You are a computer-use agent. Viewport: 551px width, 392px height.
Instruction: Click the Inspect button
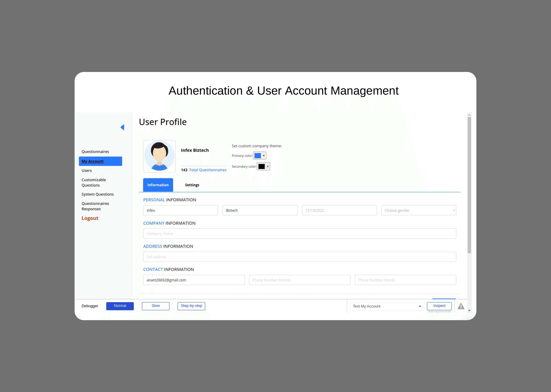click(439, 306)
